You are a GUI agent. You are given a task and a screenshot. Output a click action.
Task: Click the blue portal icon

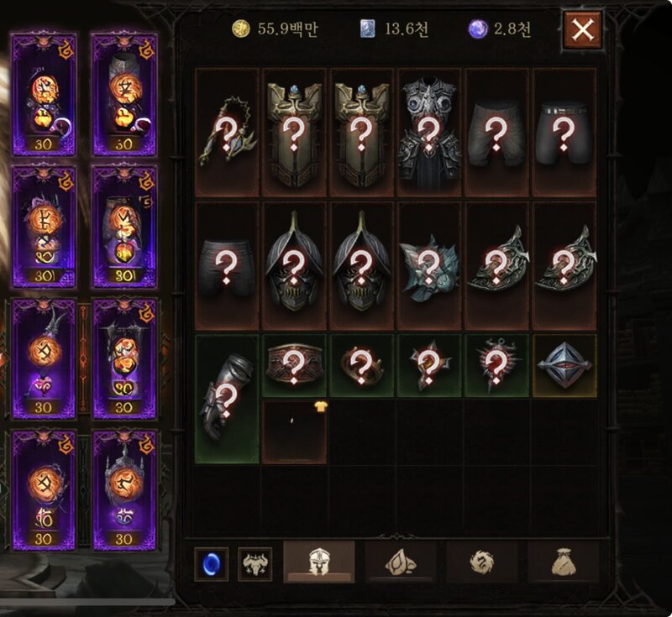pyautogui.click(x=212, y=564)
